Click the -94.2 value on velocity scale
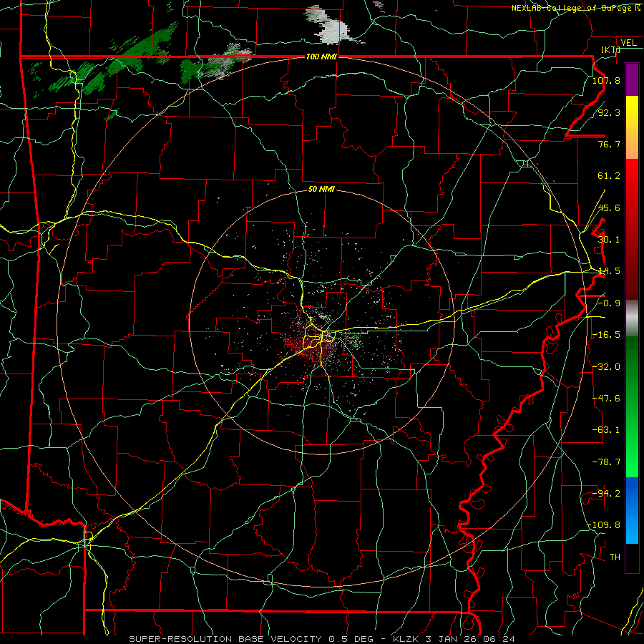 click(606, 494)
